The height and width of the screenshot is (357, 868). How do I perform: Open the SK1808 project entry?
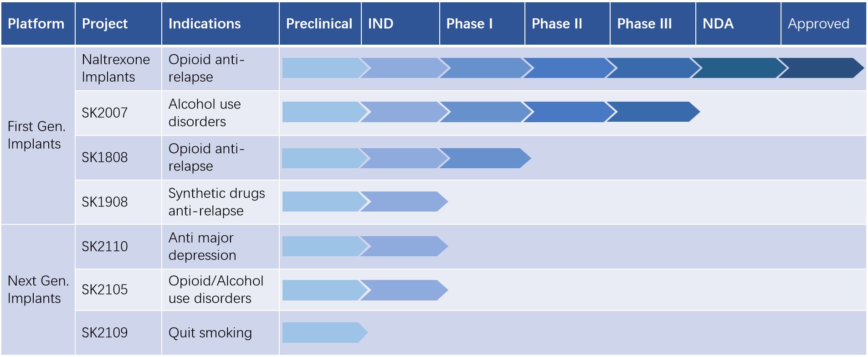click(105, 157)
